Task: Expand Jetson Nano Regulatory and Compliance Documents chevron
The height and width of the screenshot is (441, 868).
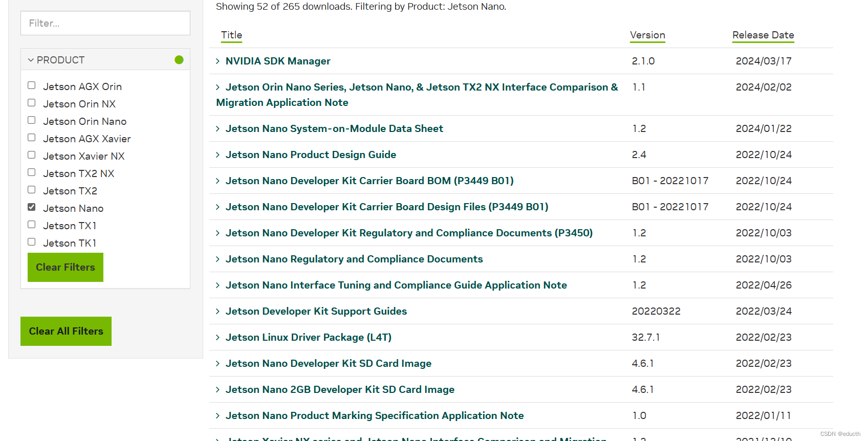Action: tap(218, 259)
